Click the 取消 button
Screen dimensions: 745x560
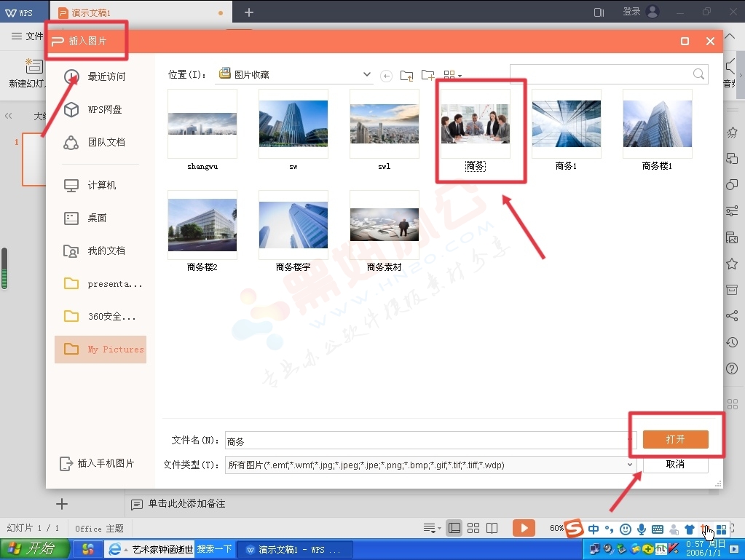pyautogui.click(x=675, y=465)
